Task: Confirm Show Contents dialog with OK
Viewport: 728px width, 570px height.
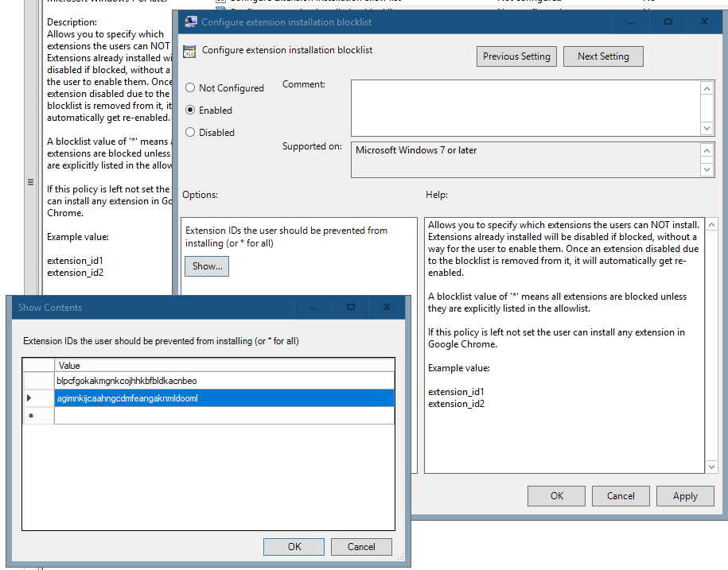Action: click(294, 547)
